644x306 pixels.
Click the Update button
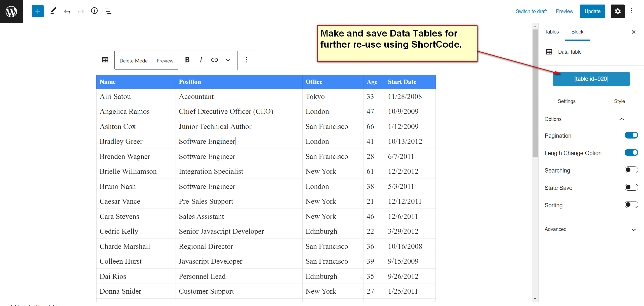point(592,11)
